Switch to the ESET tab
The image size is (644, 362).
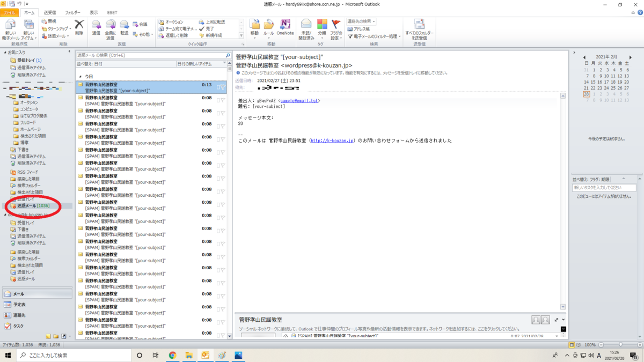click(112, 12)
